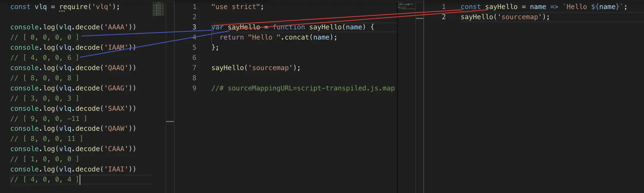Click the comment "// [ 4, 0, 0, 4 ]"
Image resolution: width=644 pixels, height=193 pixels.
click(45, 179)
